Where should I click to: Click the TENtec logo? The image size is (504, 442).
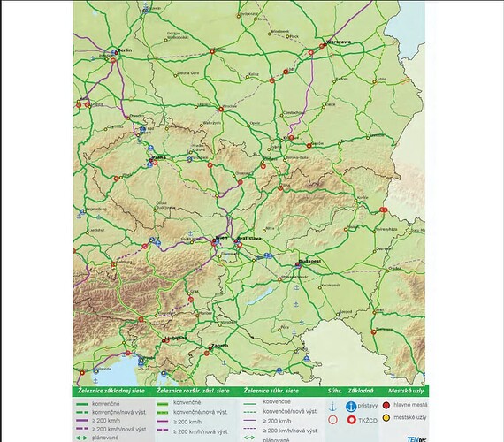click(416, 439)
